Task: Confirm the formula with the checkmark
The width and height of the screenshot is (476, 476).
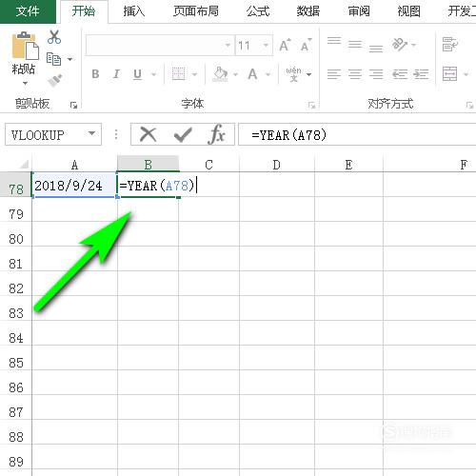Action: pos(183,135)
